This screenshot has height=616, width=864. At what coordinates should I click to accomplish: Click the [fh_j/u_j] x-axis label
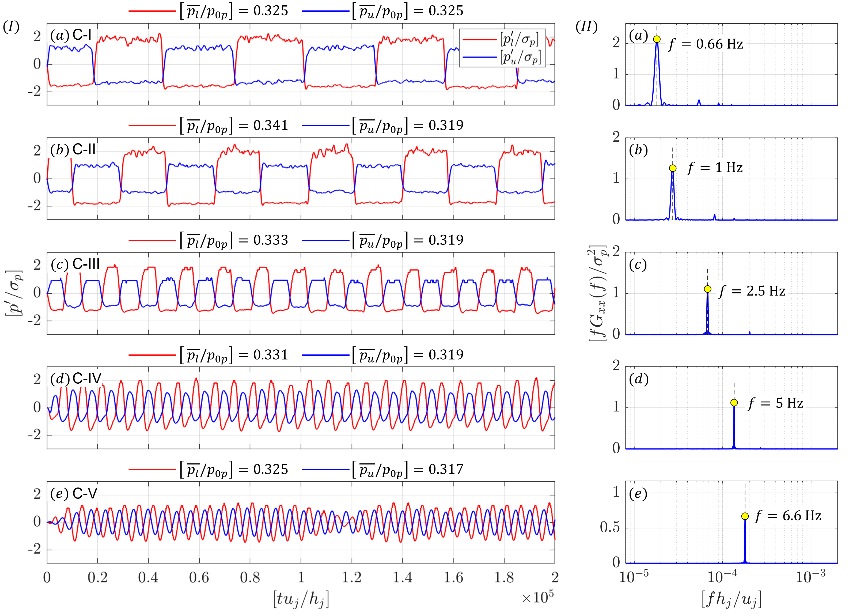[x=731, y=600]
